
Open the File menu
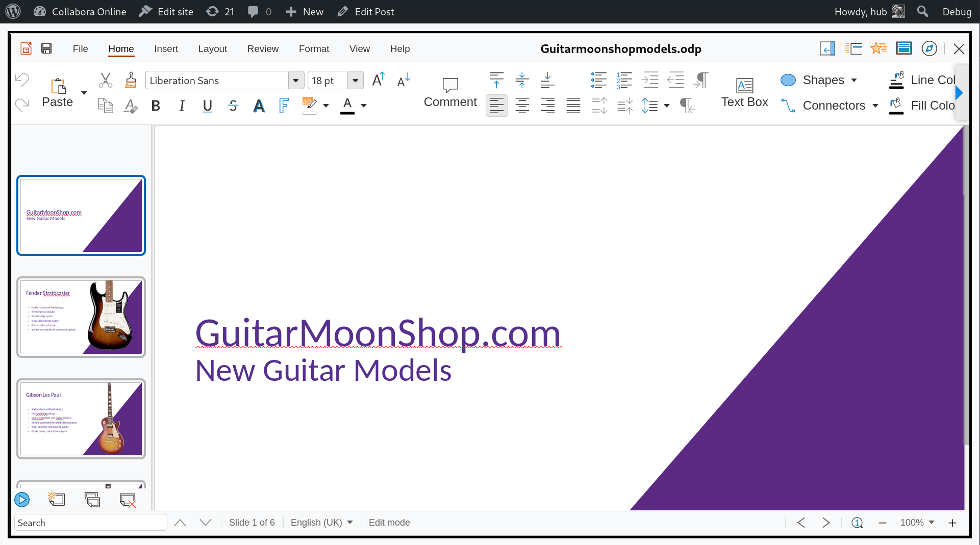coord(80,49)
